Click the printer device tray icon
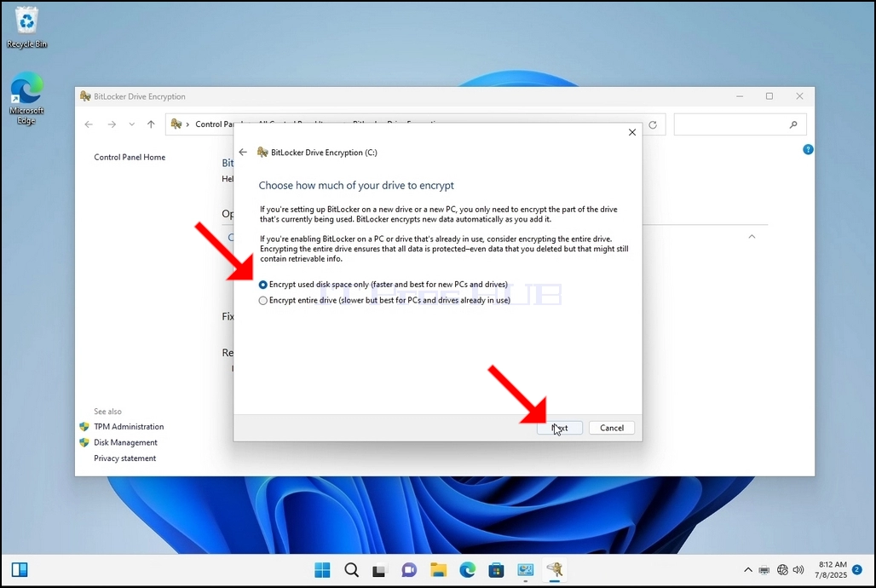This screenshot has height=588, width=876. pyautogui.click(x=764, y=570)
